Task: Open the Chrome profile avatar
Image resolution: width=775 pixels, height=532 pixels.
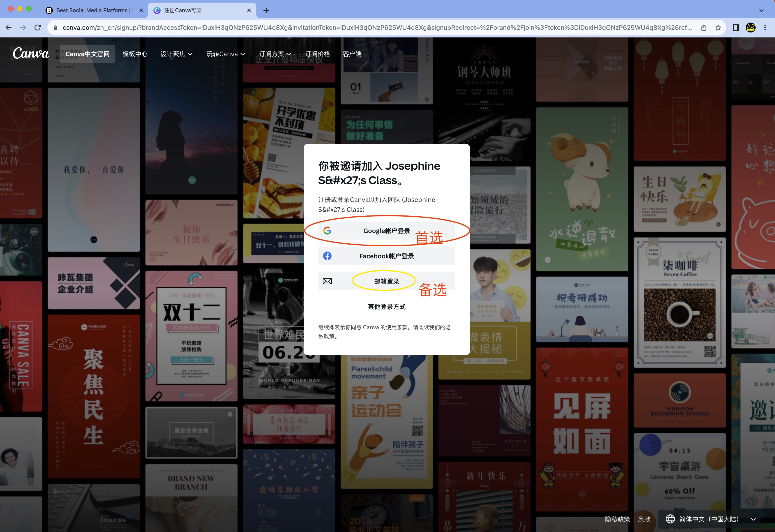Action: click(751, 28)
